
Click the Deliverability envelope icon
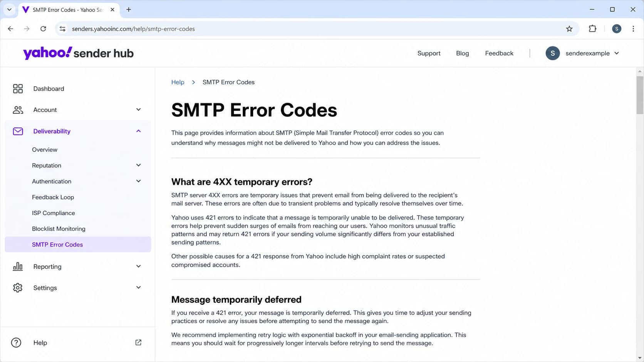coord(18,132)
